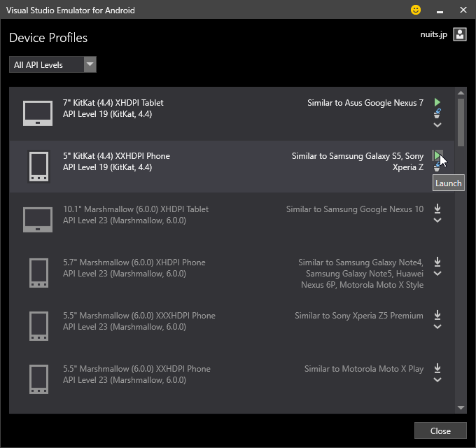Viewport: 476px width, 448px height.
Task: Click the scrollbar down arrow in the profiles list
Action: [x=461, y=407]
